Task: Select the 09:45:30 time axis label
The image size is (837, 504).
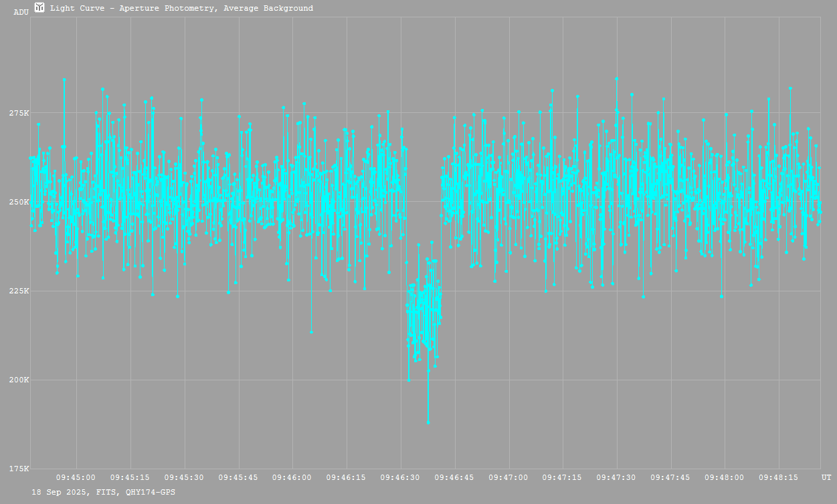Action: 184,478
